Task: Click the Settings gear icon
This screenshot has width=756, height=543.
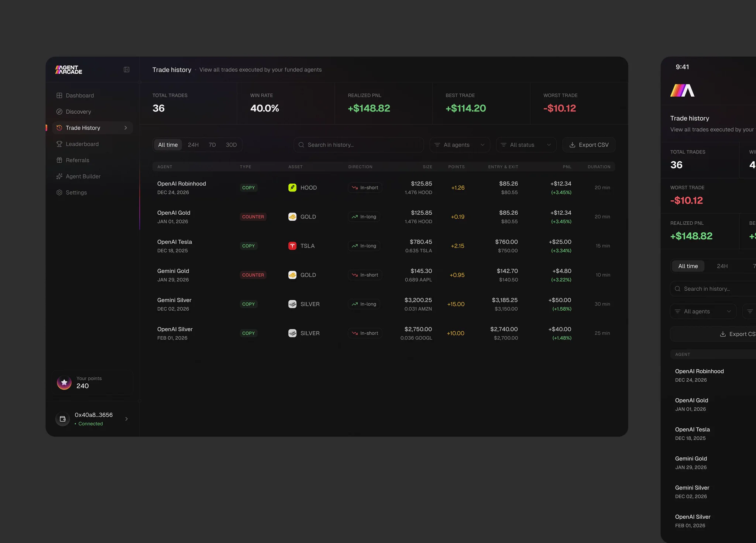Action: tap(59, 193)
